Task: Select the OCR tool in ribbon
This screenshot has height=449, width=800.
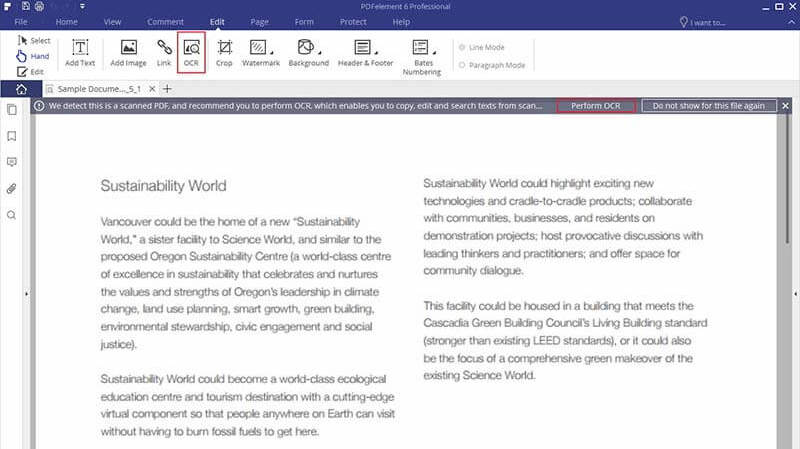Action: pos(191,53)
